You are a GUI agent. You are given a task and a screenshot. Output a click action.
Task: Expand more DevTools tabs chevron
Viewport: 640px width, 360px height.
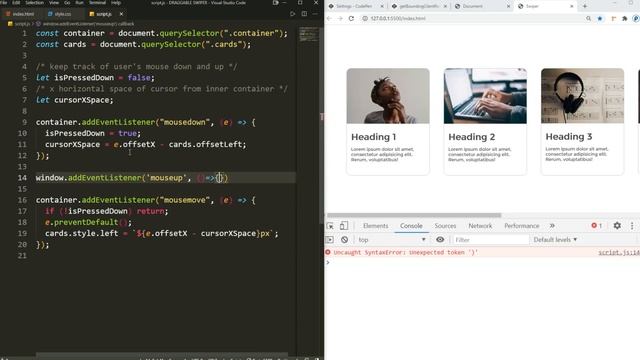tap(552, 226)
